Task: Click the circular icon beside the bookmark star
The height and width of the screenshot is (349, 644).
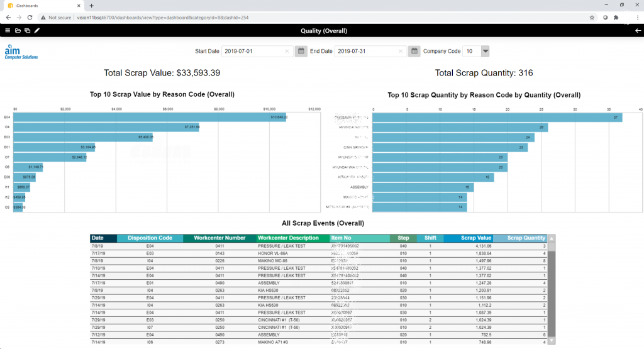Action: (605, 17)
